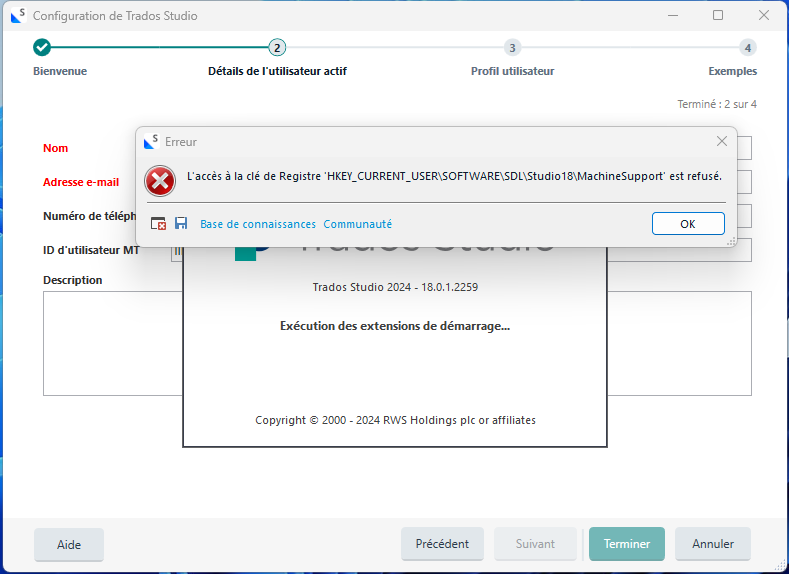Select step 2 circle Détails de l'utilisateur actif
Screen dimensions: 789x574
(x=277, y=48)
